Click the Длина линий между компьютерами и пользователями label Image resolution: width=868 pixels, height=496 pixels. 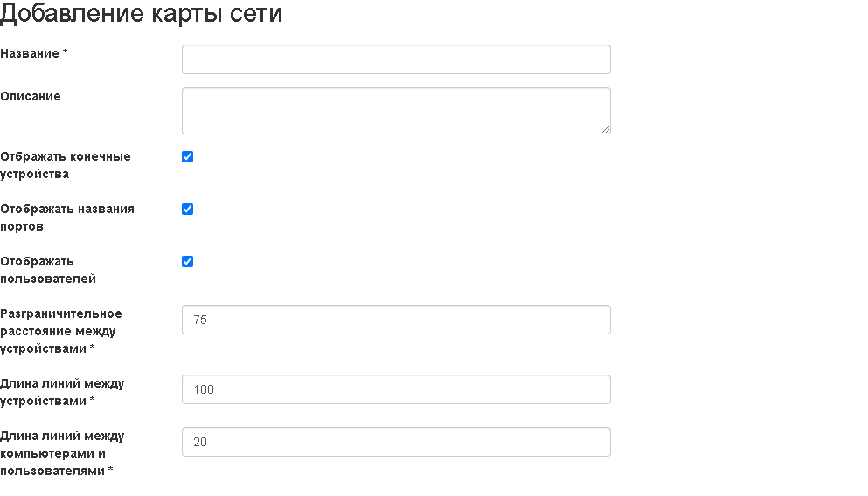pos(62,453)
